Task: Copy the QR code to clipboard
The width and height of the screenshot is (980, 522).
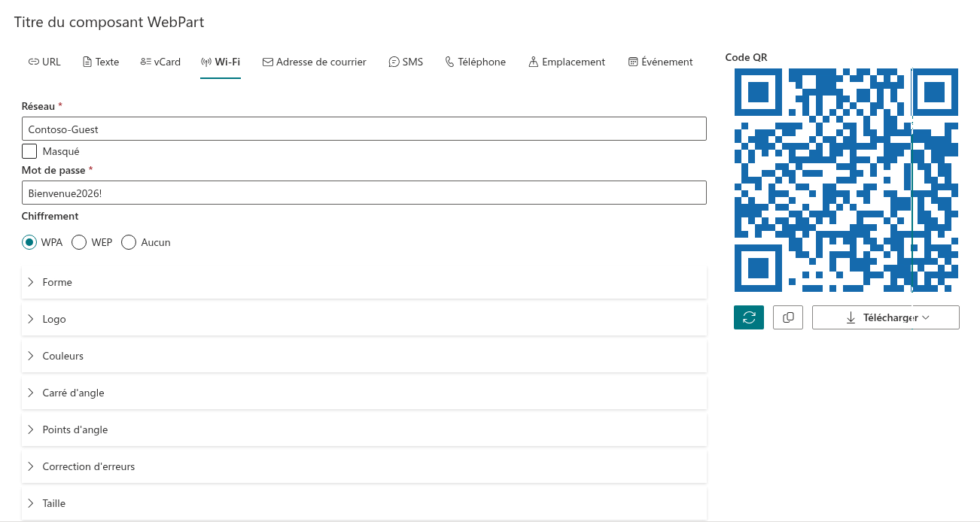Action: (x=788, y=317)
